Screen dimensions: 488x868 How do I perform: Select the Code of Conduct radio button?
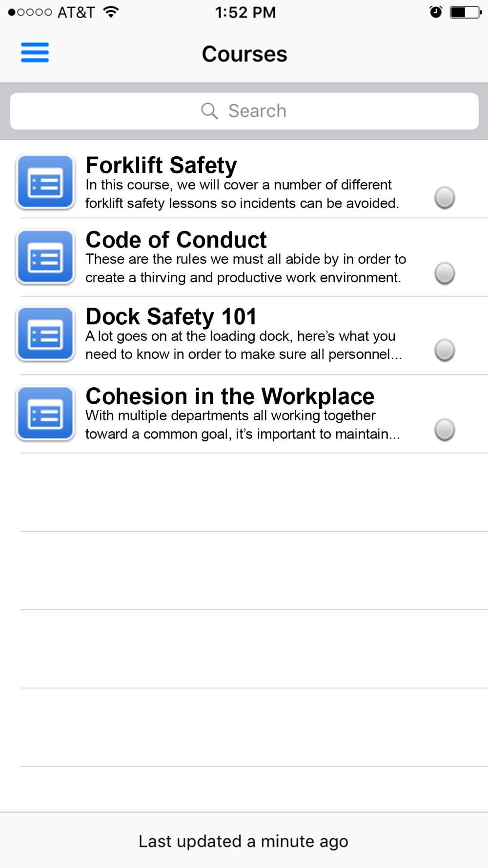click(445, 273)
